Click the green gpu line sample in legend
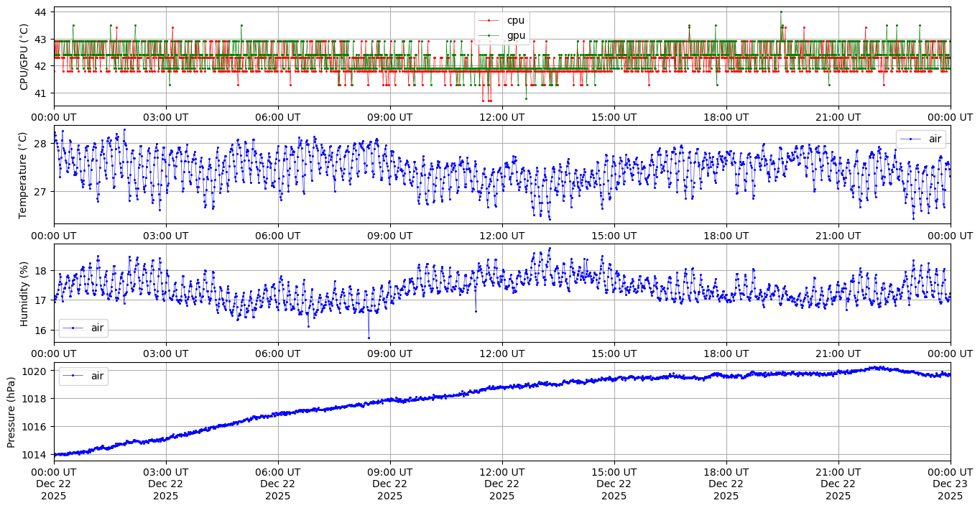980x508 pixels. click(x=489, y=35)
